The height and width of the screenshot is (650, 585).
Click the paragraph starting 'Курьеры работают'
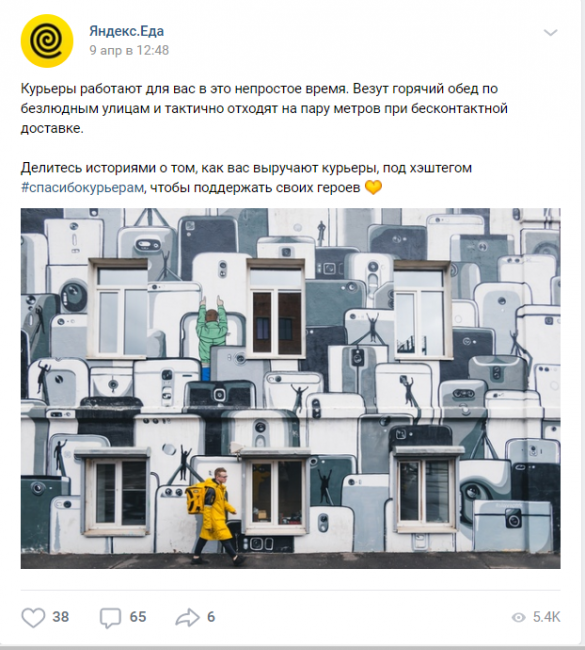[x=265, y=108]
